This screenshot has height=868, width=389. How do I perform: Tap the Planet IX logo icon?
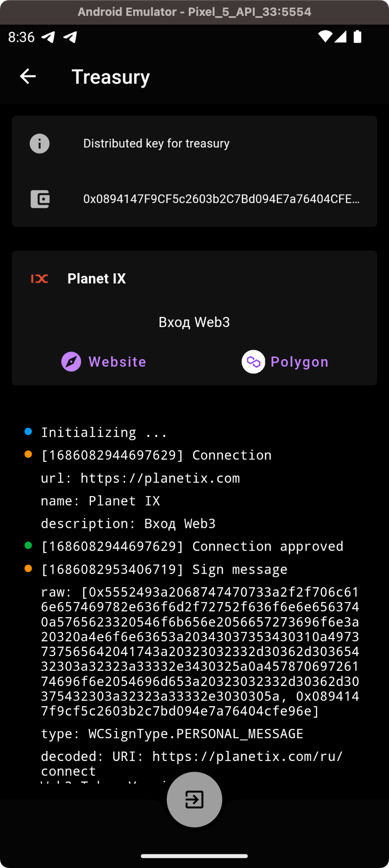coord(40,279)
